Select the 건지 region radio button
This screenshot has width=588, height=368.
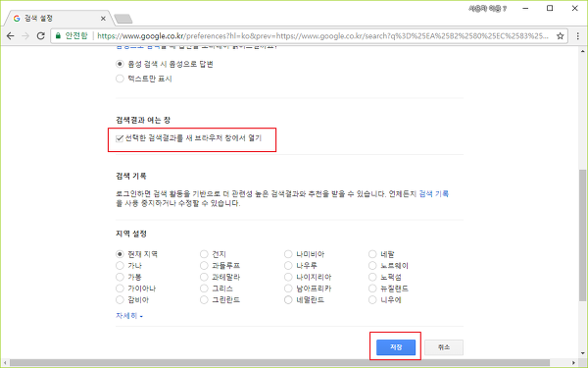coord(204,254)
